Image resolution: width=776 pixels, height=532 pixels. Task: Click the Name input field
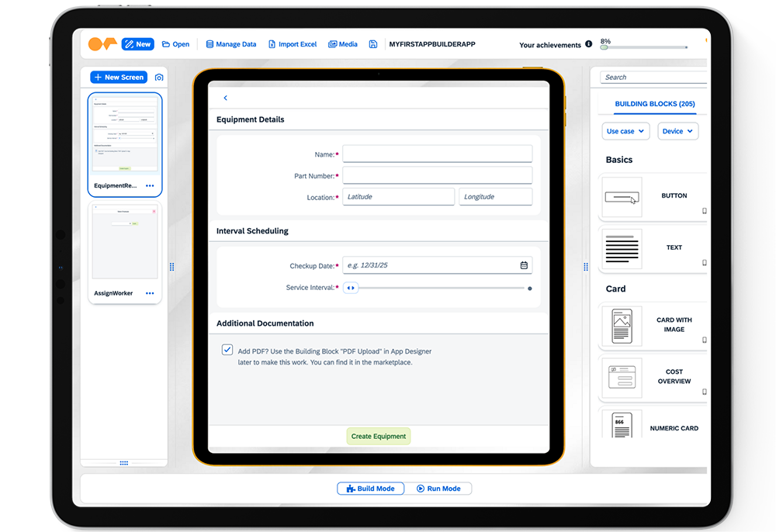(437, 154)
